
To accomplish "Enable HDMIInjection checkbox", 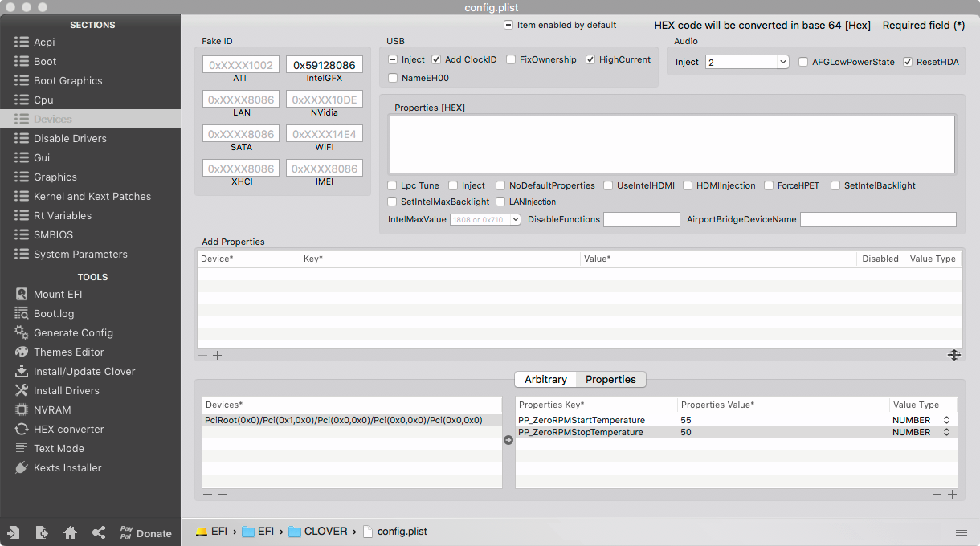I will [688, 185].
